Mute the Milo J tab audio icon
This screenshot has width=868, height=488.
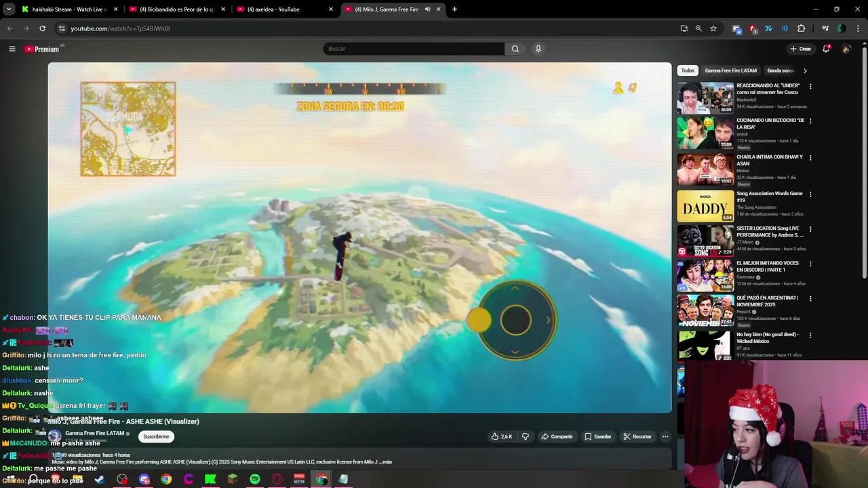coord(427,9)
